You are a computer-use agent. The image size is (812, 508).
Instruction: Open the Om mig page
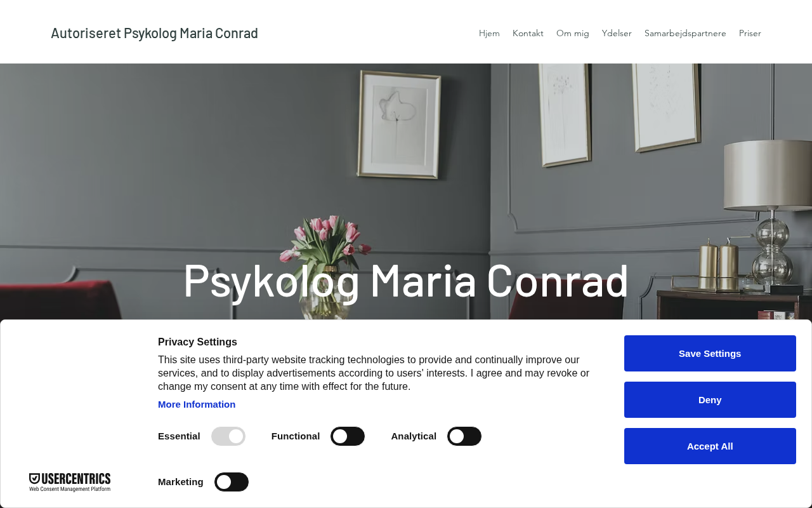point(573,33)
